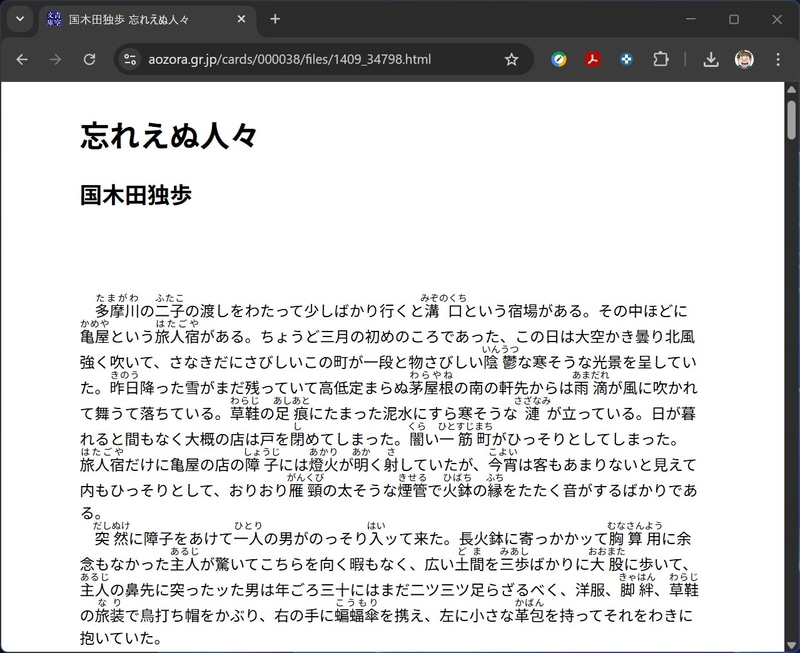The height and width of the screenshot is (653, 800).
Task: Click the vertical scrollbar thumb
Action: pyautogui.click(x=791, y=119)
